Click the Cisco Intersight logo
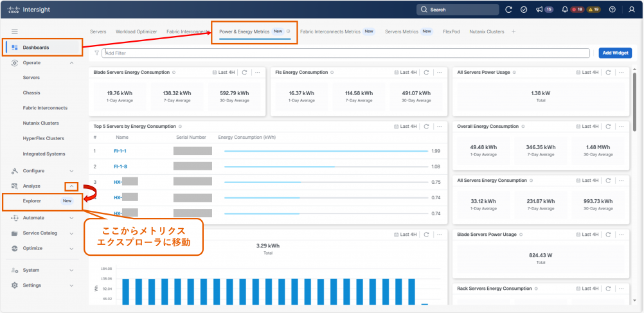Viewport: 644px width, 313px height. 28,10
